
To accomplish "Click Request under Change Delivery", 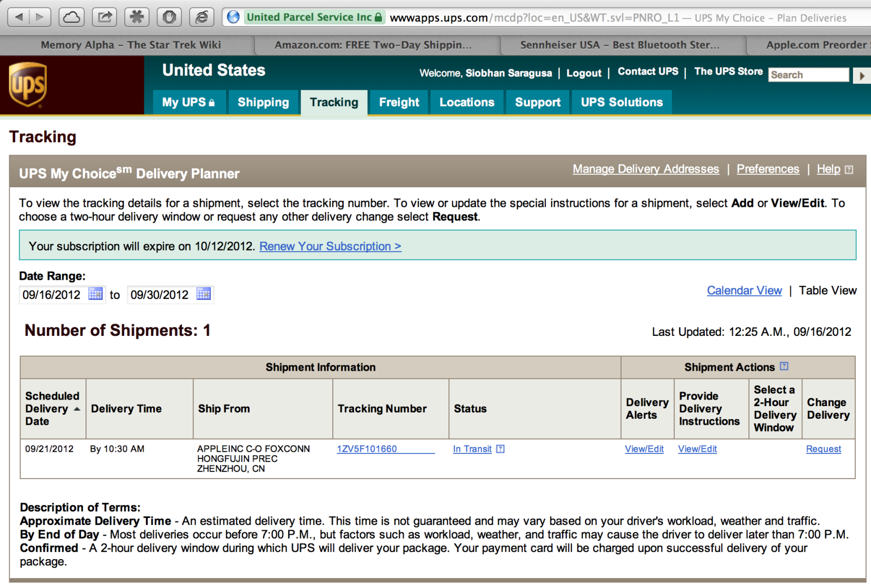I will point(824,449).
